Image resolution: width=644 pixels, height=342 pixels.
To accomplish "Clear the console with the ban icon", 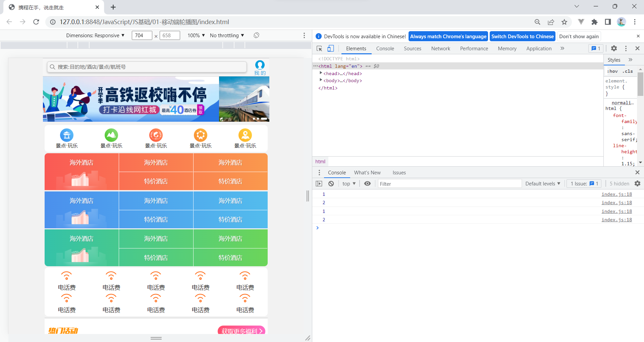I will click(x=331, y=183).
